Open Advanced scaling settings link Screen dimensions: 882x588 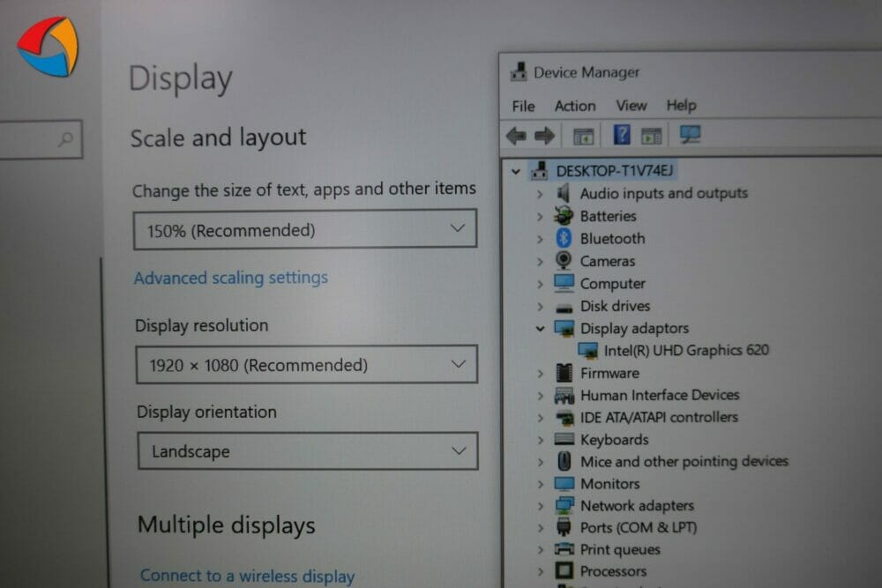pos(230,278)
